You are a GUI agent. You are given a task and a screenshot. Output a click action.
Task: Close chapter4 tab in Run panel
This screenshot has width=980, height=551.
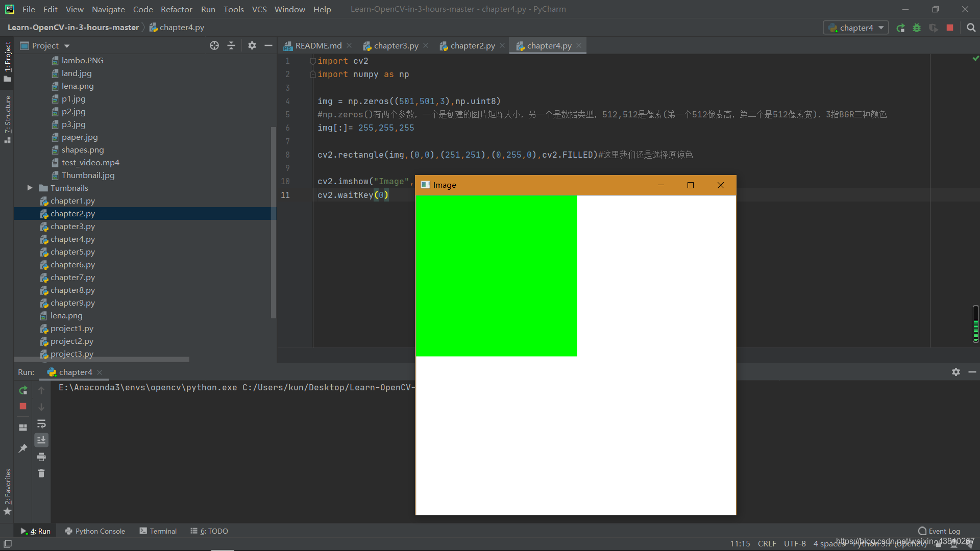(x=100, y=372)
